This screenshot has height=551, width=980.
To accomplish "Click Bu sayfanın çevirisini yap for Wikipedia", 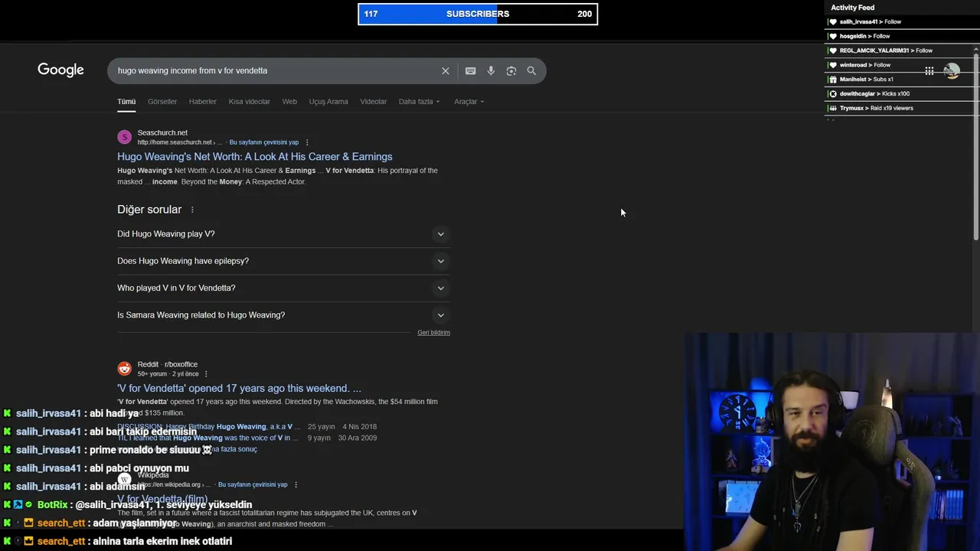I will [x=253, y=484].
